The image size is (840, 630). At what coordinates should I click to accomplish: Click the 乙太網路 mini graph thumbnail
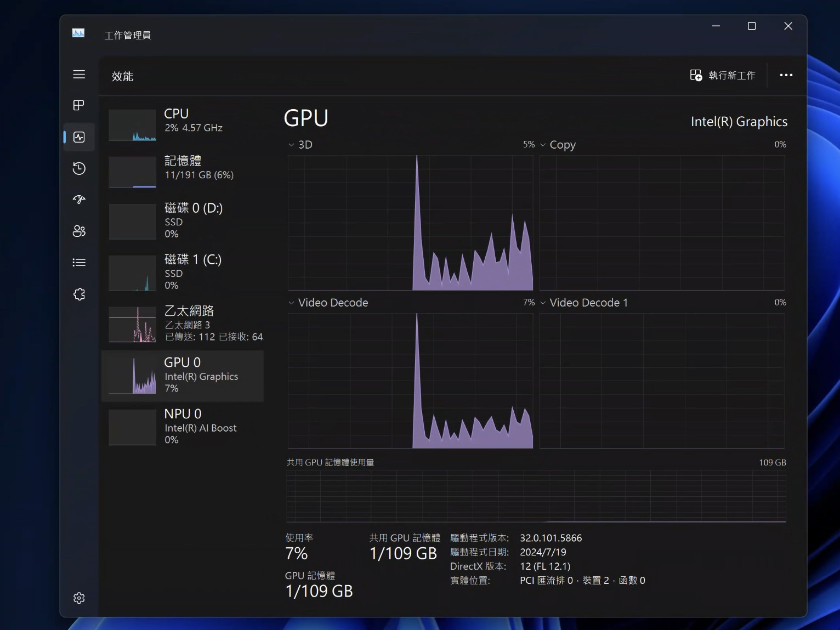click(x=132, y=325)
